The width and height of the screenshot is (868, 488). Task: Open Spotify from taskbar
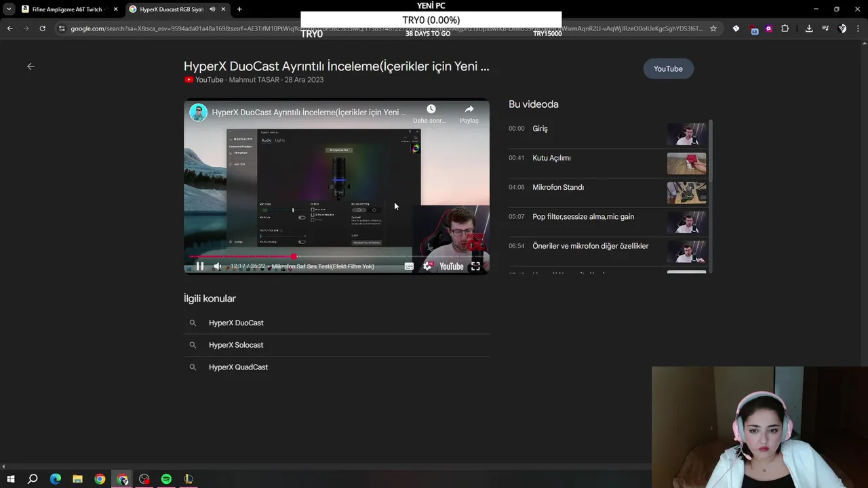tap(166, 479)
